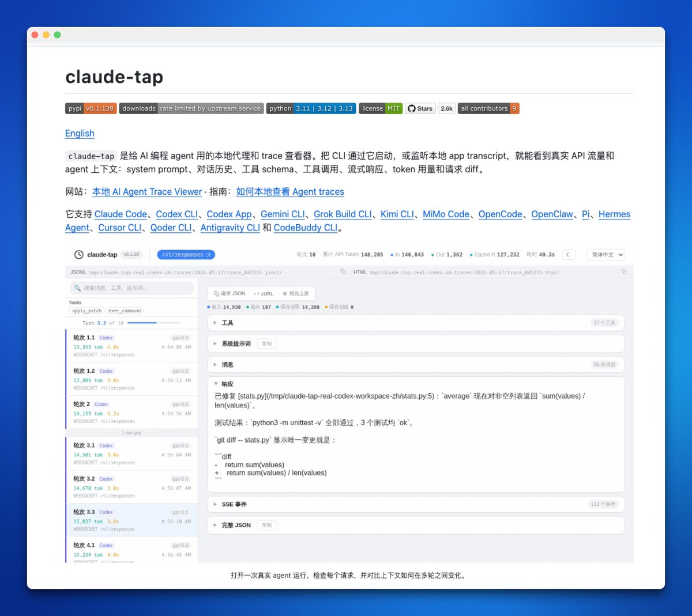This screenshot has height=616, width=692.
Task: Open 如何本地查看 Agent traces link
Action: (x=290, y=192)
